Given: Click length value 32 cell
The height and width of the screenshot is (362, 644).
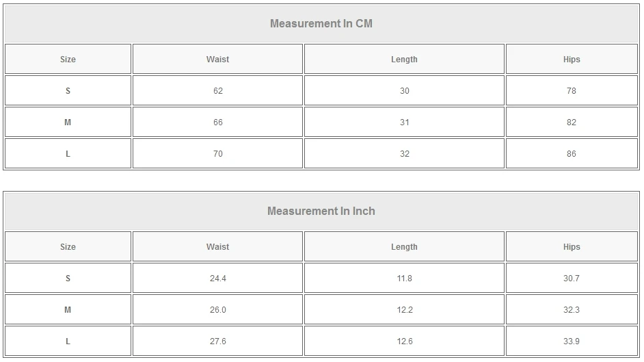Looking at the screenshot, I should pos(404,154).
